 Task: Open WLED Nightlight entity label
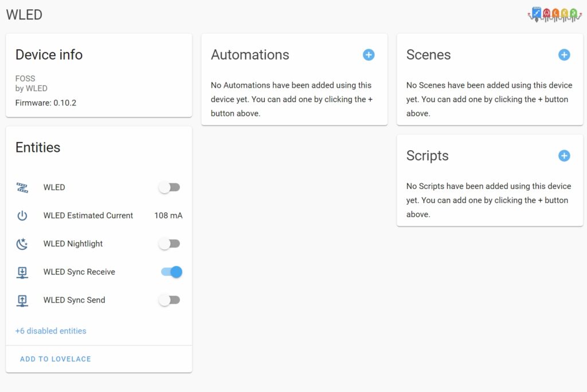(73, 244)
